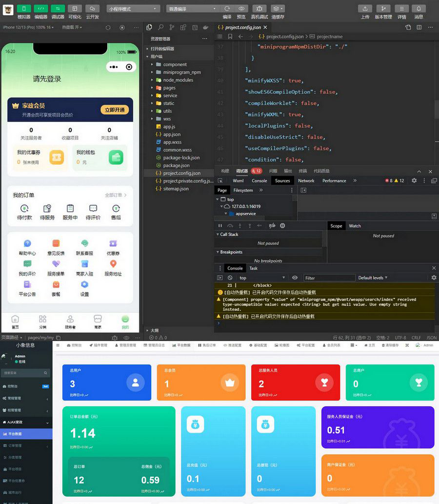Click the 上传 icon

[365, 8]
